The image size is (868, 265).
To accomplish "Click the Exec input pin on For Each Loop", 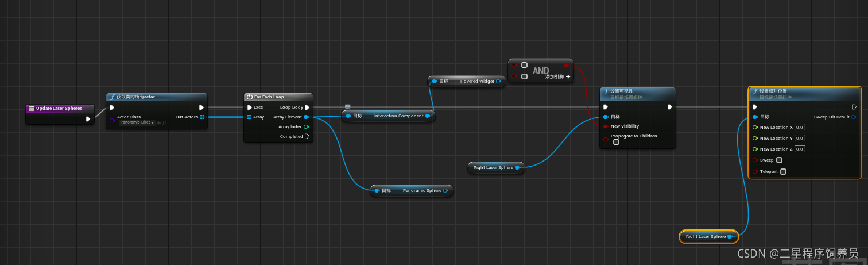I will click(x=249, y=107).
